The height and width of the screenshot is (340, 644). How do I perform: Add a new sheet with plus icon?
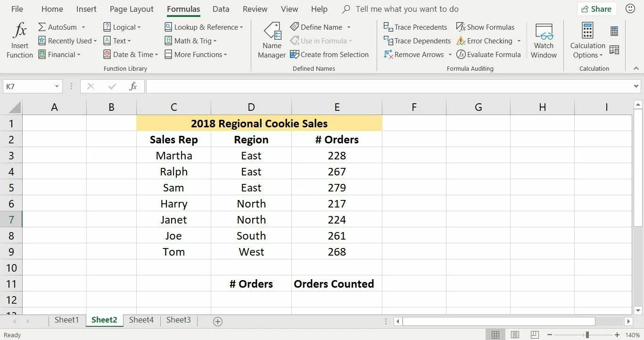pos(217,321)
